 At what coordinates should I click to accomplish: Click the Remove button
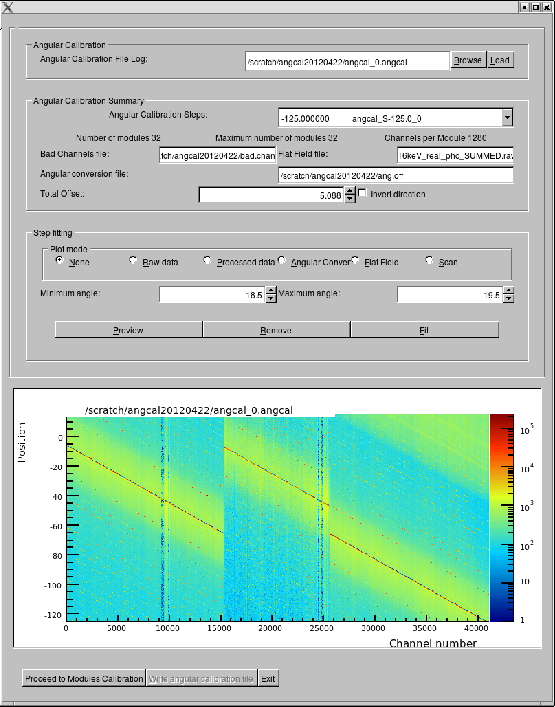coord(276,330)
